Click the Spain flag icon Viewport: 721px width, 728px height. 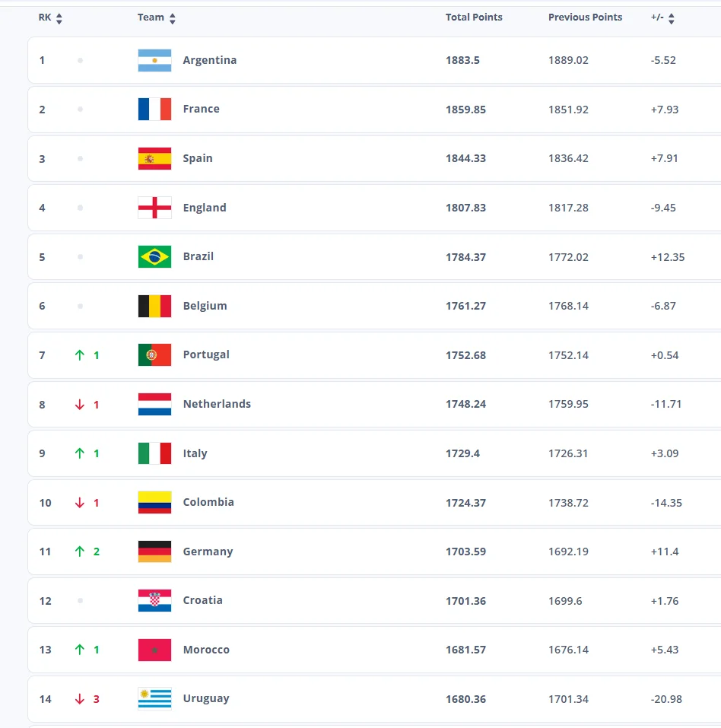point(154,158)
